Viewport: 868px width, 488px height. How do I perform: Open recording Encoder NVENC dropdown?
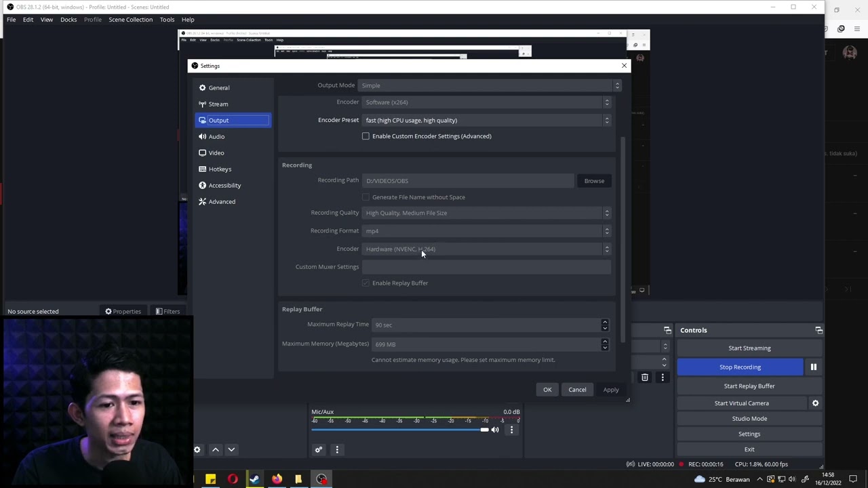(x=486, y=249)
